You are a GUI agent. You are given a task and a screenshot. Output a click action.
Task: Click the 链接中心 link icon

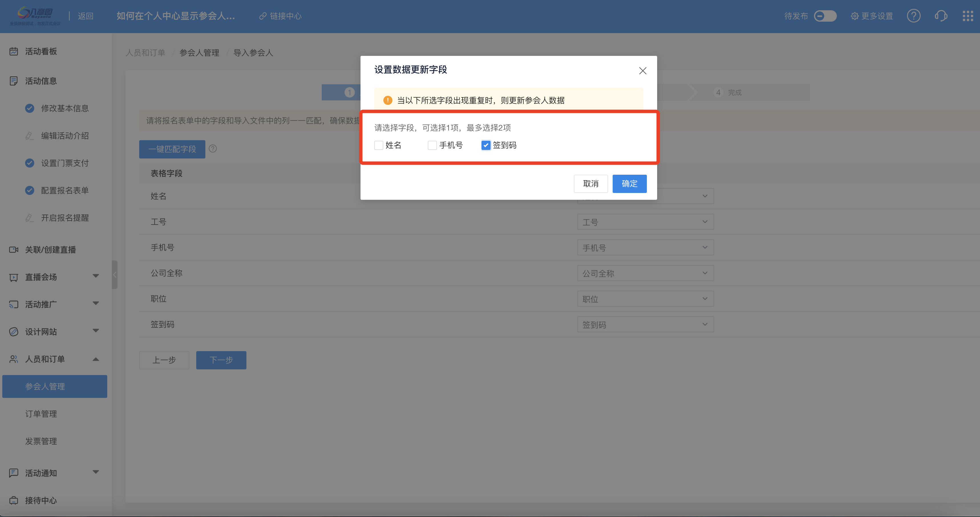[262, 16]
